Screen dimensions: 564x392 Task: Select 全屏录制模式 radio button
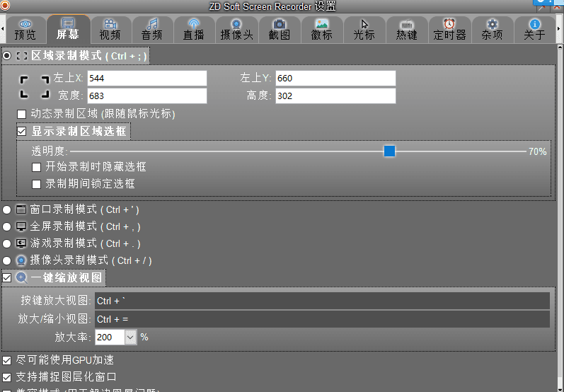coord(7,226)
